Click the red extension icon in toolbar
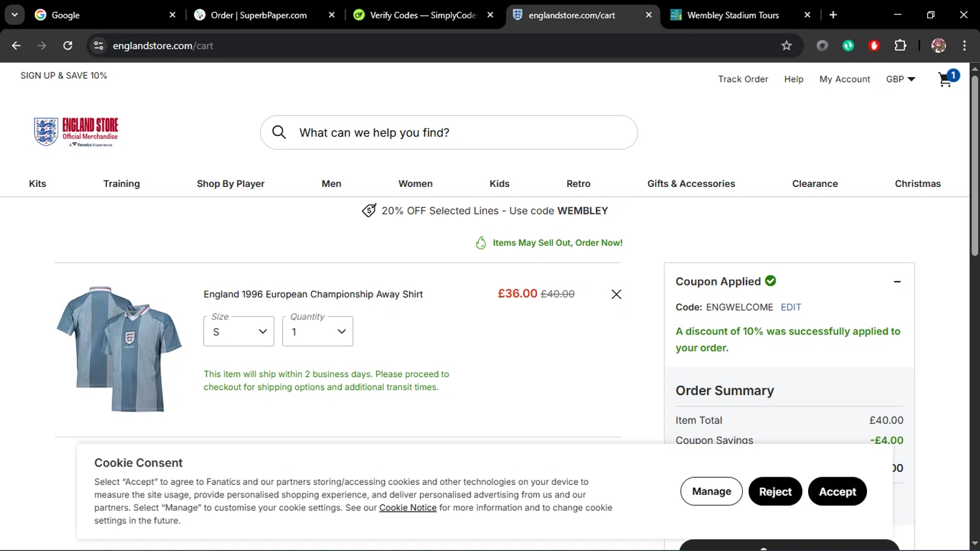The image size is (980, 551). [x=874, y=45]
